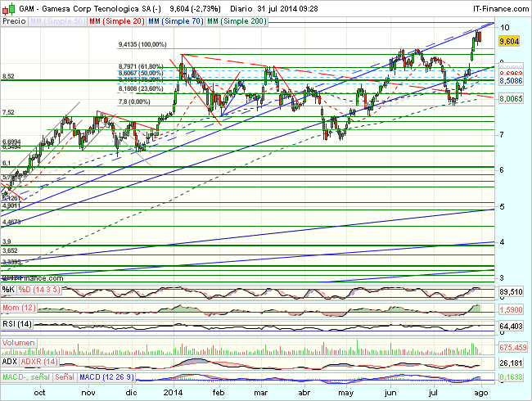532x401 pixels.
Task: Open the Mom (12) momentum indicator label
Action: (19, 308)
